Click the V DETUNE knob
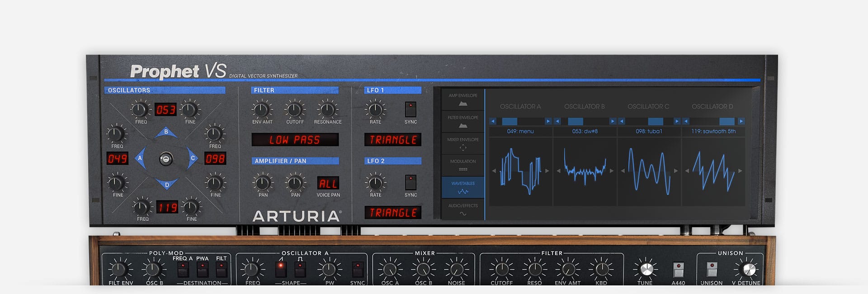868x294 pixels. 749,269
